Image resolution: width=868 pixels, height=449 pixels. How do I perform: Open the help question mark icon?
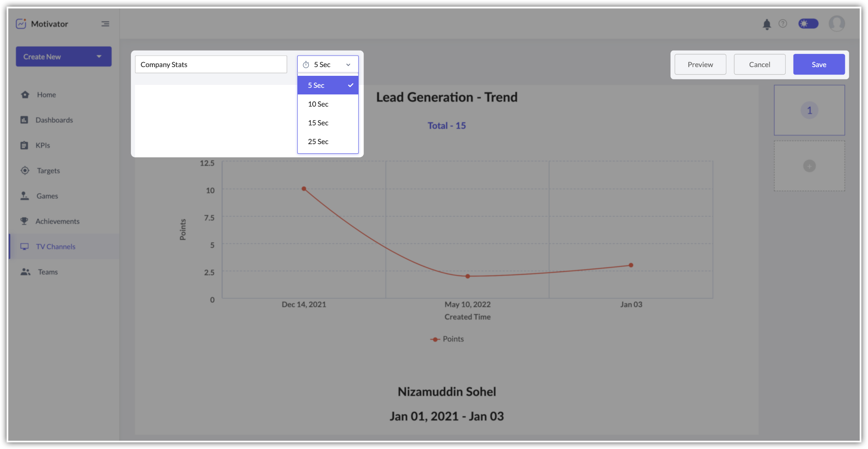tap(783, 24)
